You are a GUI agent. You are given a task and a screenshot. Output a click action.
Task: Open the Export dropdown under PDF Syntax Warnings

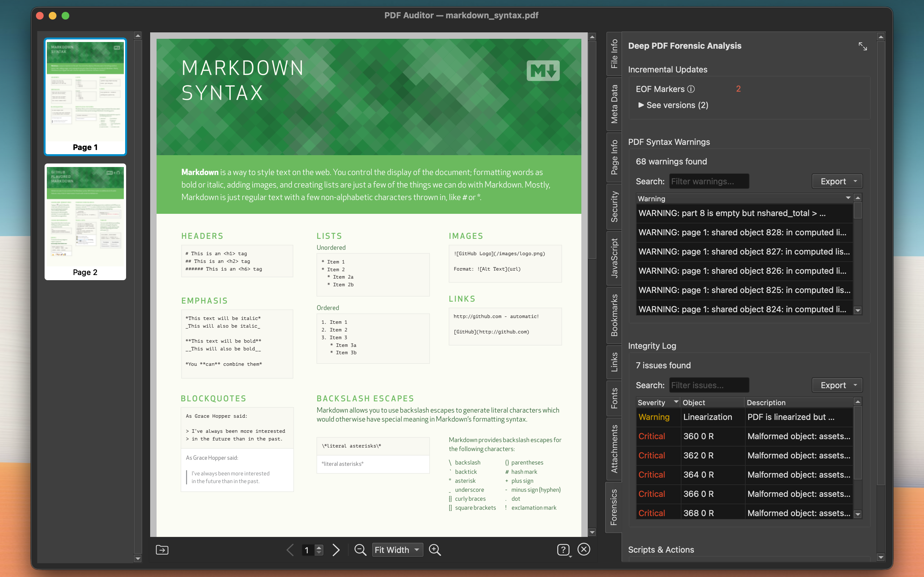[x=837, y=181]
